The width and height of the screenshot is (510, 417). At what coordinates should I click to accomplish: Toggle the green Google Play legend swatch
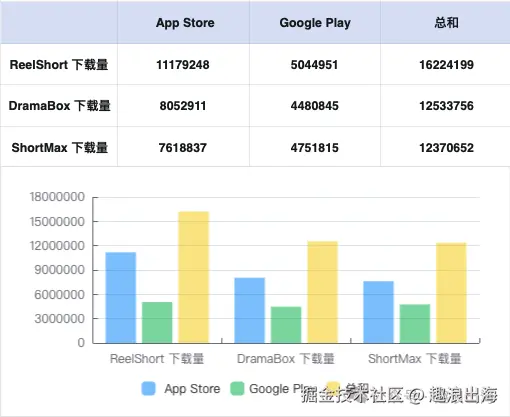(237, 389)
